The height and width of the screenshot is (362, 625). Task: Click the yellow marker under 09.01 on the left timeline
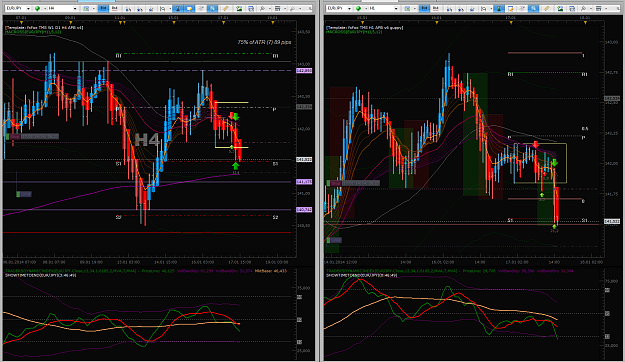pos(70,23)
